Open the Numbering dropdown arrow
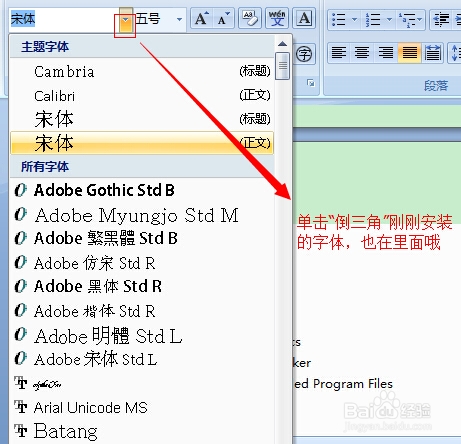 click(389, 20)
